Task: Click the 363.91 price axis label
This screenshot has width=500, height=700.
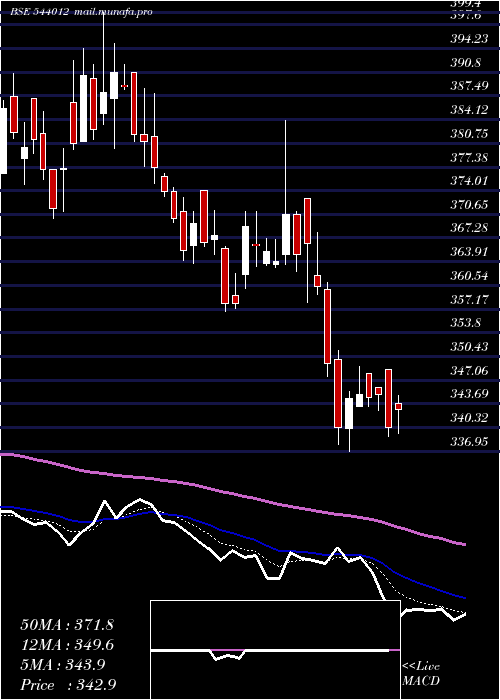Action: pyautogui.click(x=469, y=251)
